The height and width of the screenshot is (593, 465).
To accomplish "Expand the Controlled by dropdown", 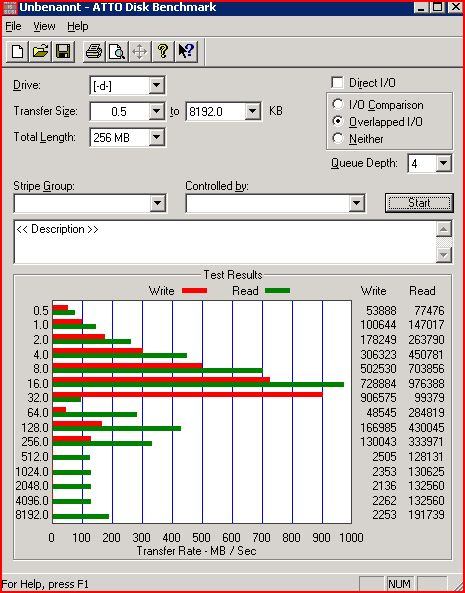I will click(356, 203).
